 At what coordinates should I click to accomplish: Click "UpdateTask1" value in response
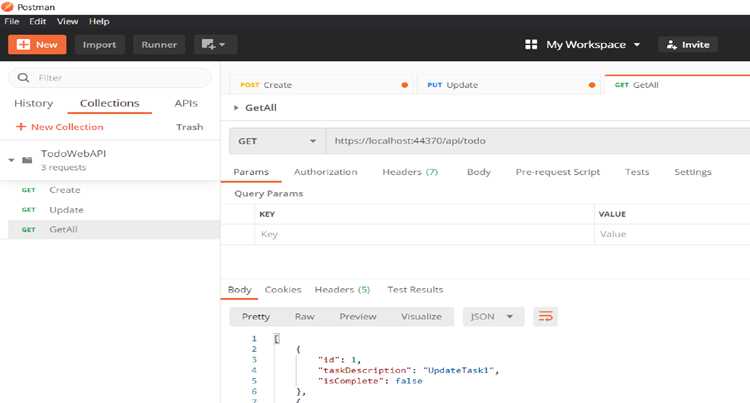[x=459, y=370]
